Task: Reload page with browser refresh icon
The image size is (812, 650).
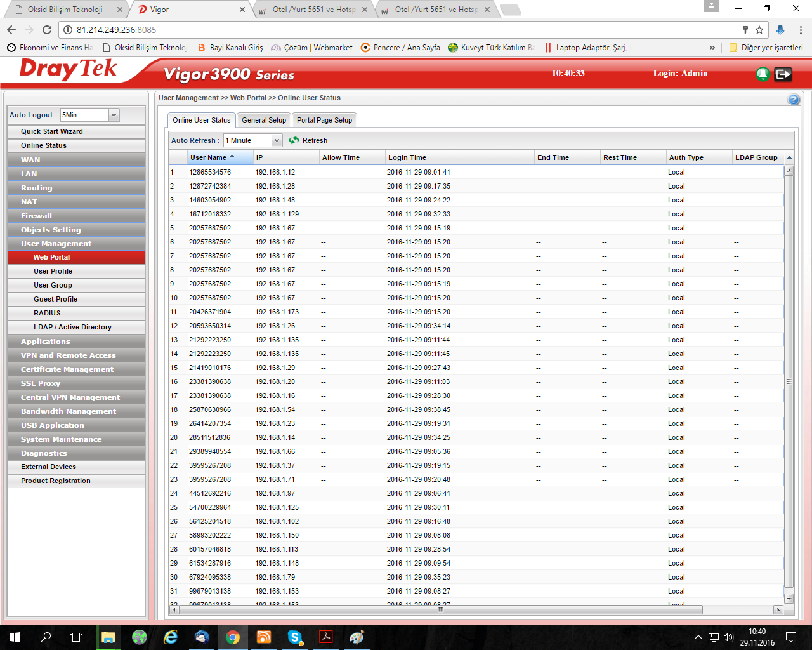Action: point(47,30)
